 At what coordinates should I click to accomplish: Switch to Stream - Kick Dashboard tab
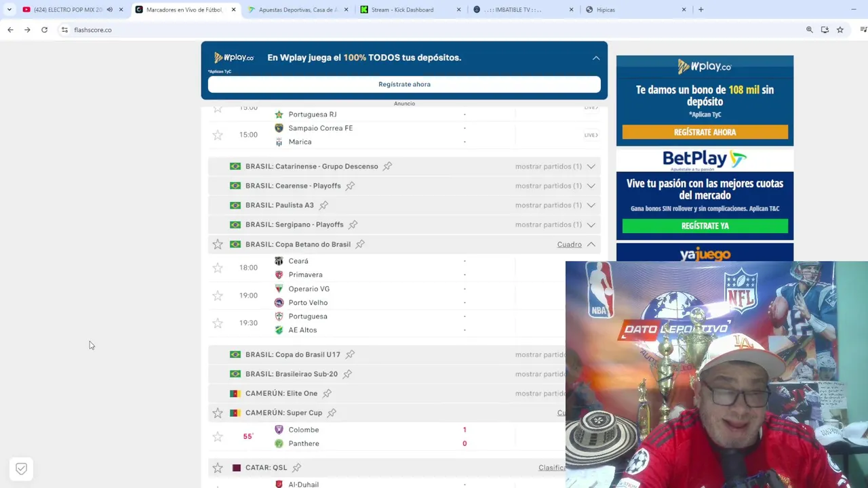(x=410, y=9)
